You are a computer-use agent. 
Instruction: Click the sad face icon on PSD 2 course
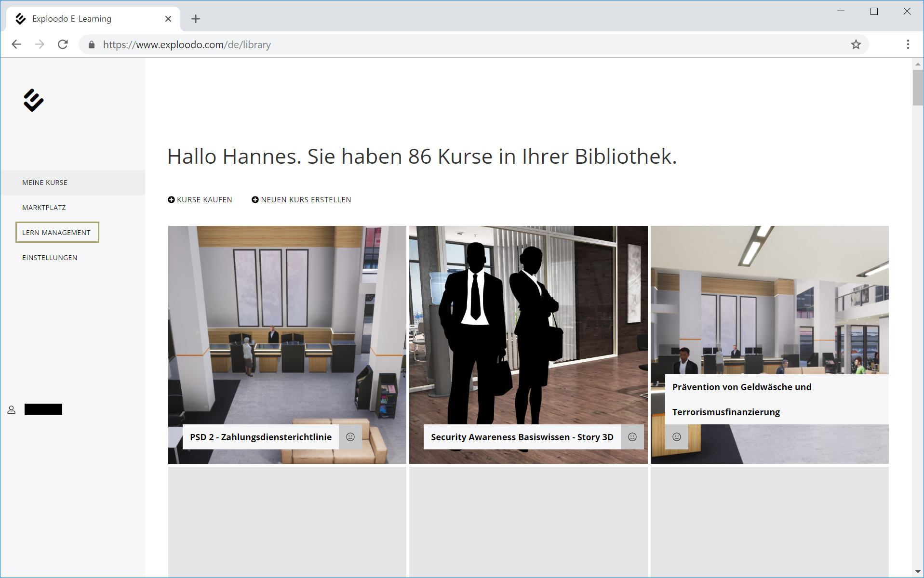[350, 437]
